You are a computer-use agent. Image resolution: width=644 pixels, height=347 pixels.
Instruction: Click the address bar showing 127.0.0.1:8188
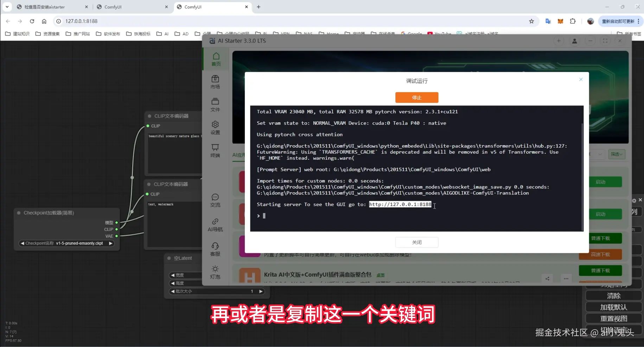(x=81, y=21)
